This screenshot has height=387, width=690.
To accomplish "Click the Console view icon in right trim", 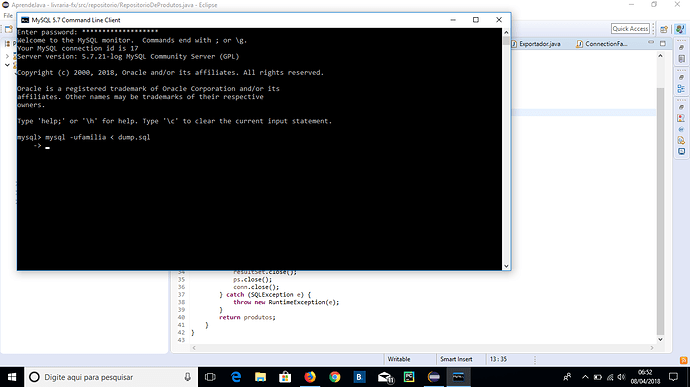I will (681, 151).
